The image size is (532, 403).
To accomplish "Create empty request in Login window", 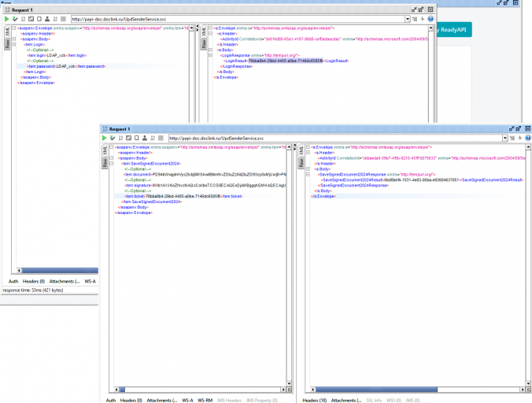I will pos(39,19).
